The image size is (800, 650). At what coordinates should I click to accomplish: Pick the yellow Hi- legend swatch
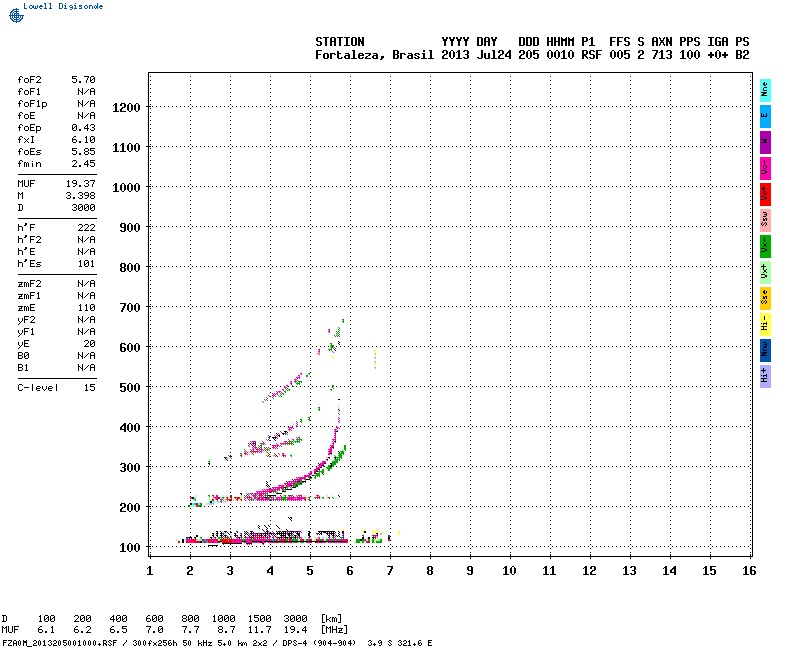(765, 324)
